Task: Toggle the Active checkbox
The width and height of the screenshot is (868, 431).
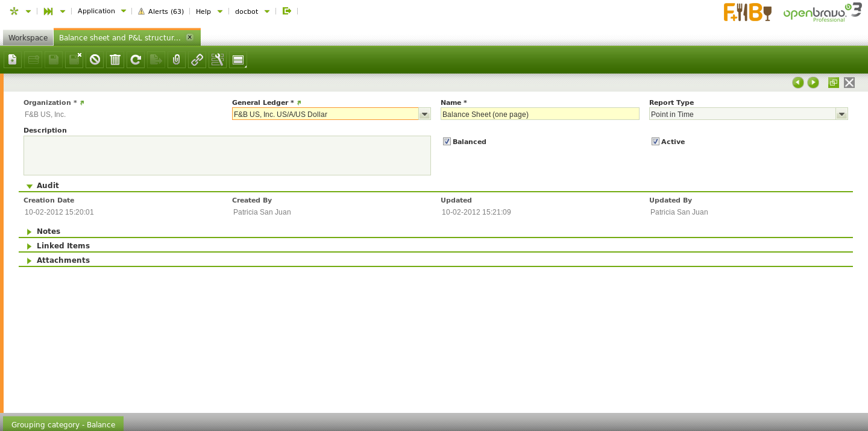Action: [x=655, y=142]
